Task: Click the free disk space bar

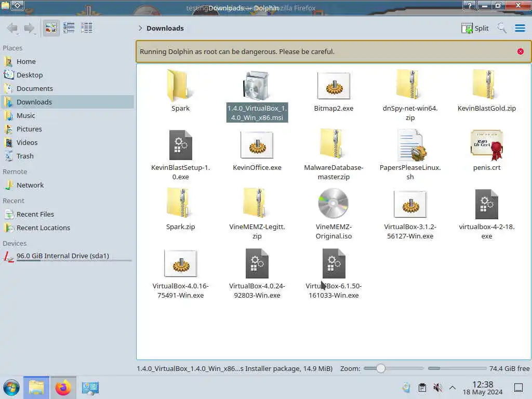Action: pos(457,368)
